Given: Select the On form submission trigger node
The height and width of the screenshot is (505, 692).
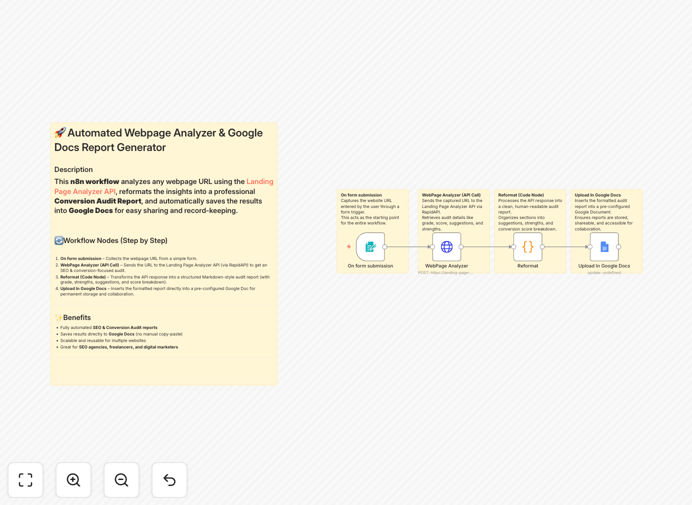Looking at the screenshot, I should click(370, 247).
